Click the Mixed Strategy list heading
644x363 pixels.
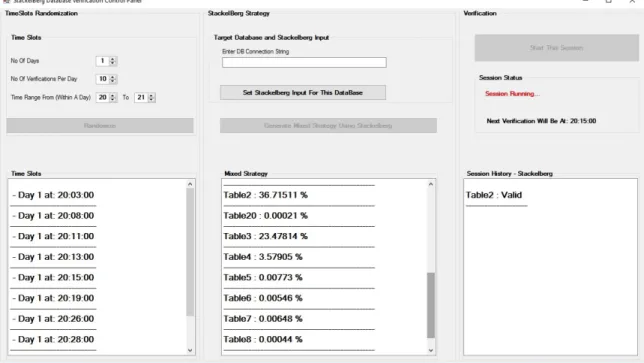coord(246,174)
